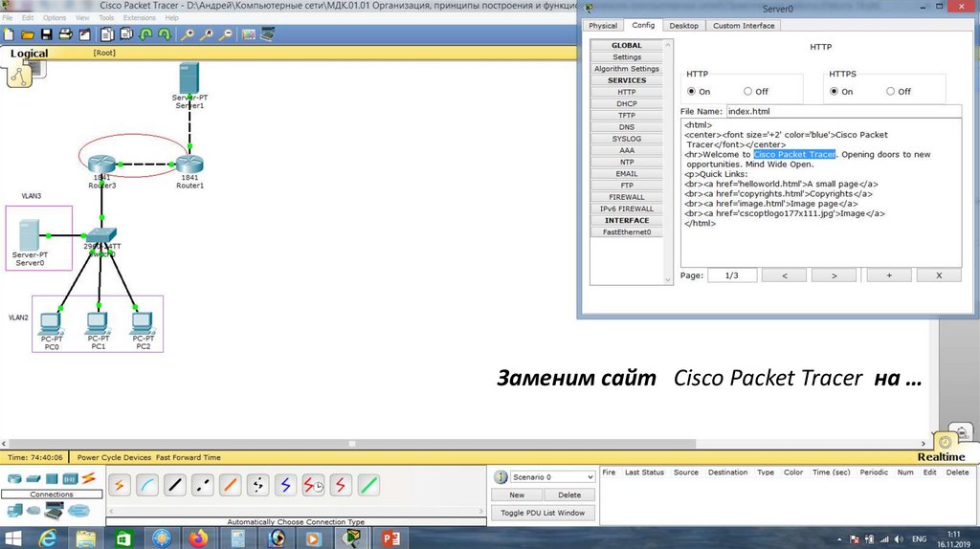Open the FTP service settings
This screenshot has width=980, height=549.
point(626,186)
